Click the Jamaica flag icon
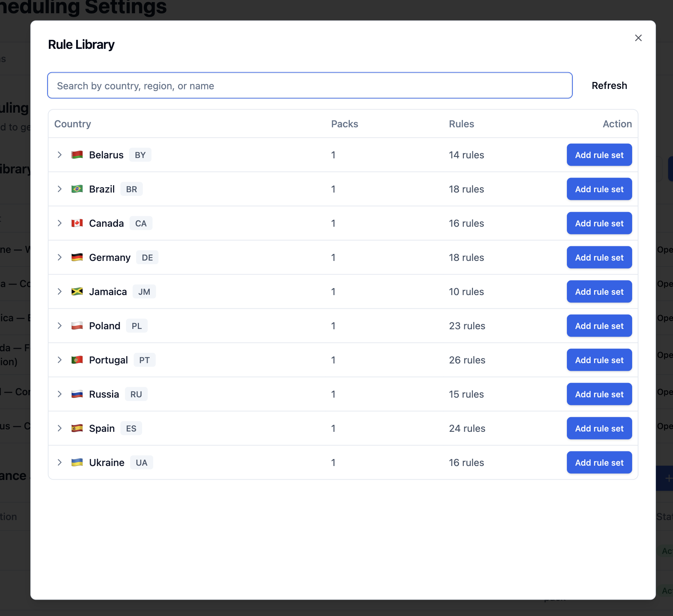 tap(77, 292)
